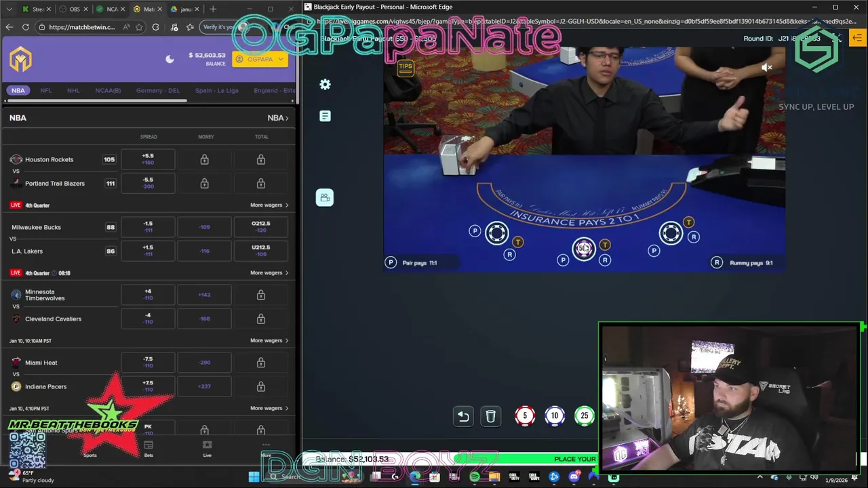The height and width of the screenshot is (488, 868).
Task: Expand More wagers for Rockets game
Action: click(269, 205)
